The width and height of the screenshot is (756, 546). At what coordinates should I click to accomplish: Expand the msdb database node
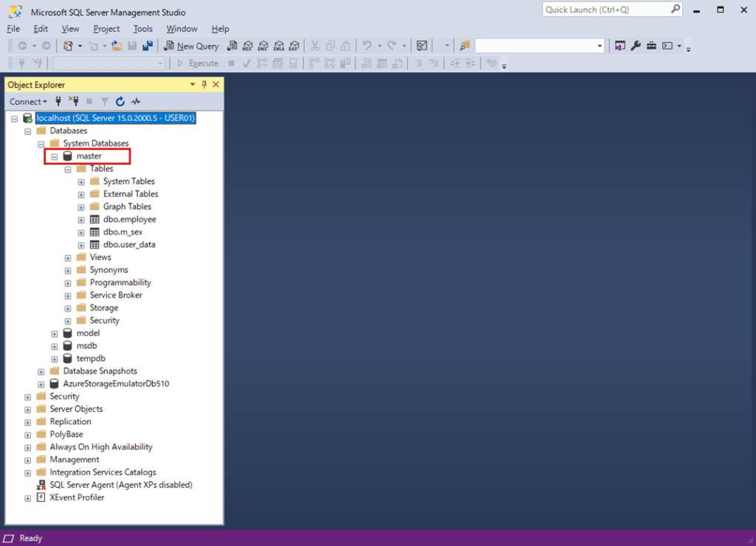55,346
